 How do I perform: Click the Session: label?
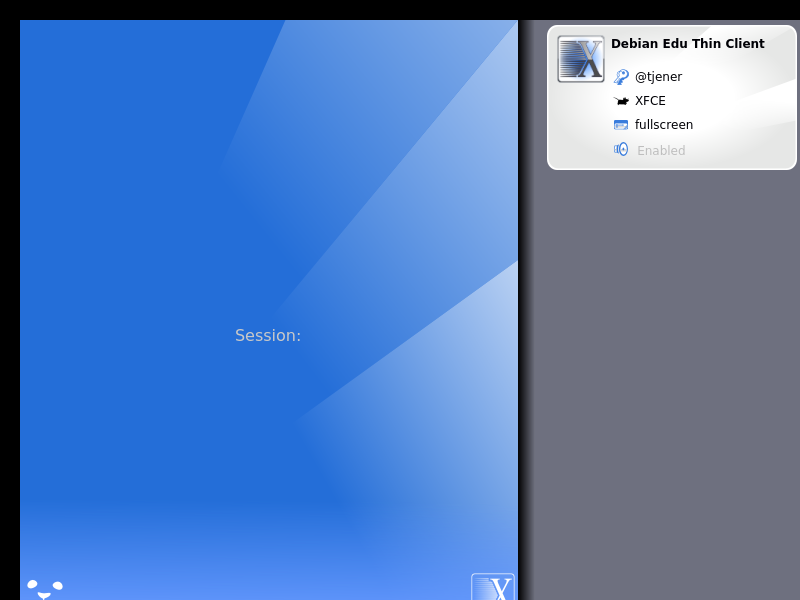[x=268, y=336]
